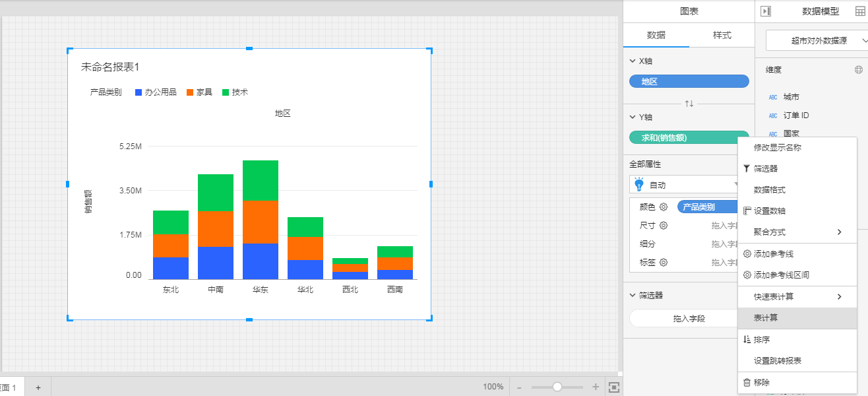Switch to the 样式 tab
The height and width of the screenshot is (396, 868).
(722, 35)
